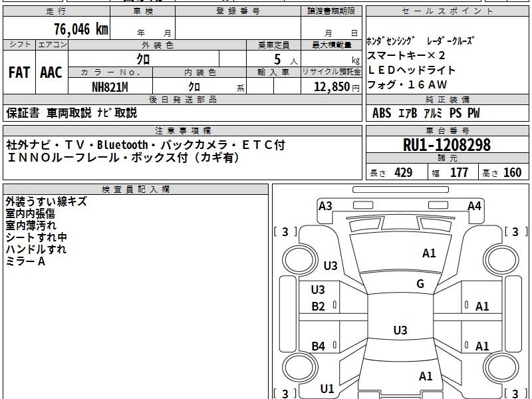Select the 登録番号 header
The height and width of the screenshot is (399, 532).
point(238,11)
